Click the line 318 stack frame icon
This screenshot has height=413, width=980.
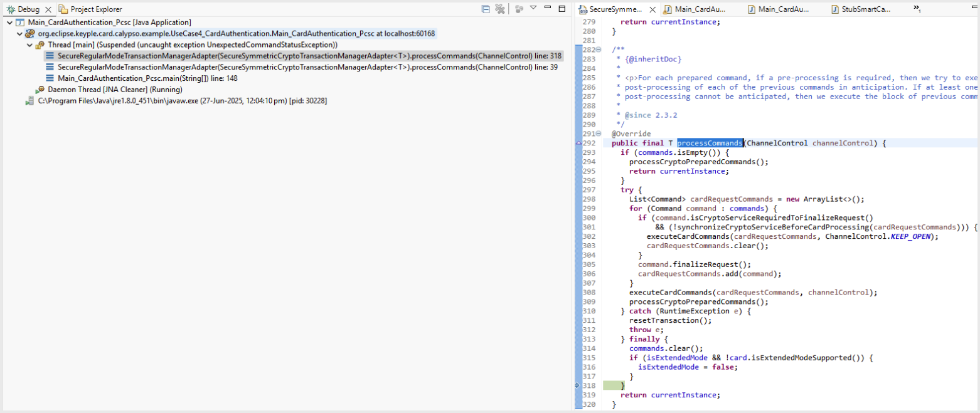click(50, 56)
